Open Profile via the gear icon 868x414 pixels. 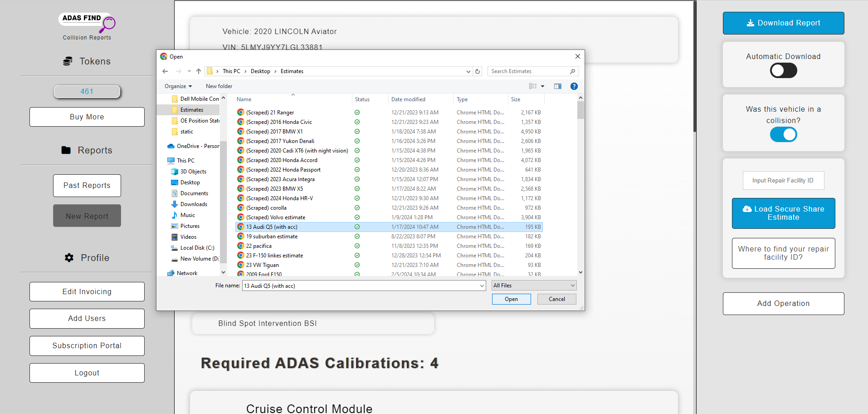click(x=68, y=257)
